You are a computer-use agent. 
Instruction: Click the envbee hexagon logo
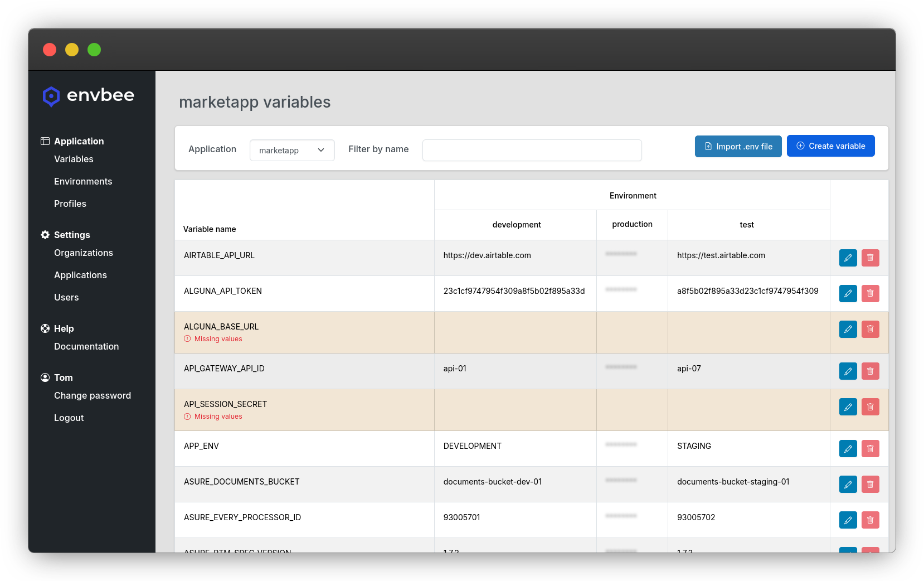(x=51, y=96)
